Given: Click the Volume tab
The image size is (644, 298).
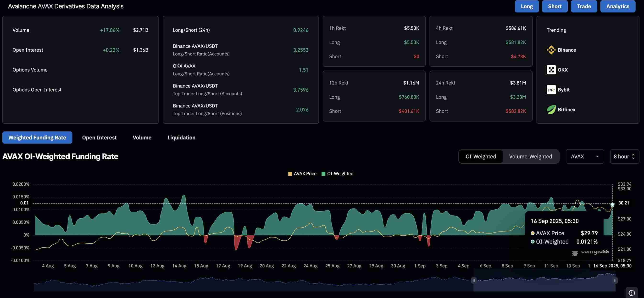Looking at the screenshot, I should point(142,138).
